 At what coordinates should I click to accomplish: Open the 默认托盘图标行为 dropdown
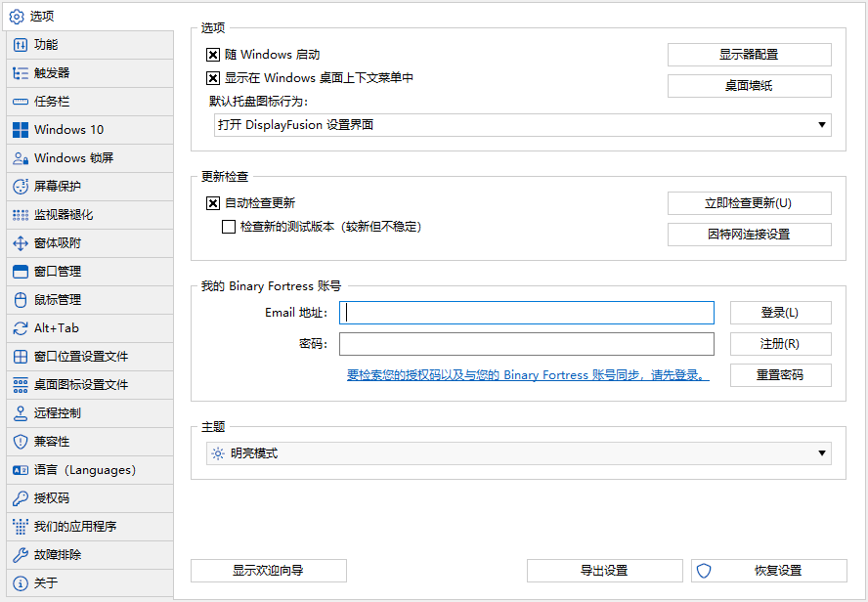(x=522, y=125)
